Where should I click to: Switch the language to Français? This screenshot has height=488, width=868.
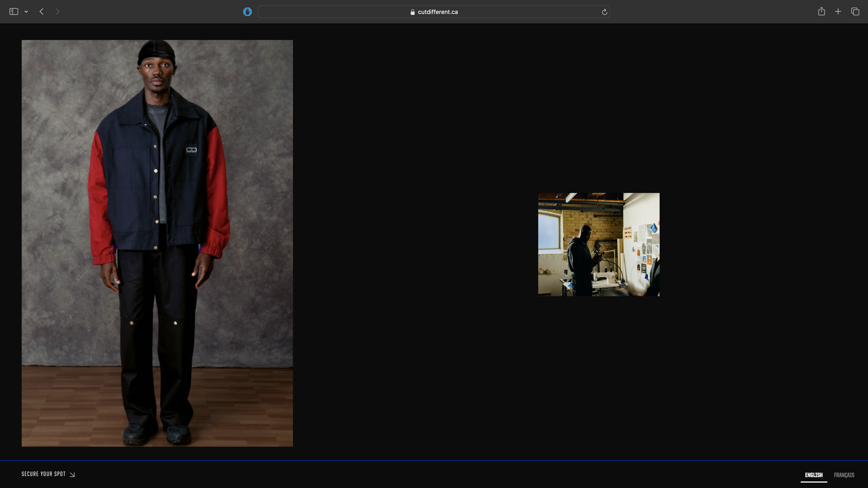[844, 475]
